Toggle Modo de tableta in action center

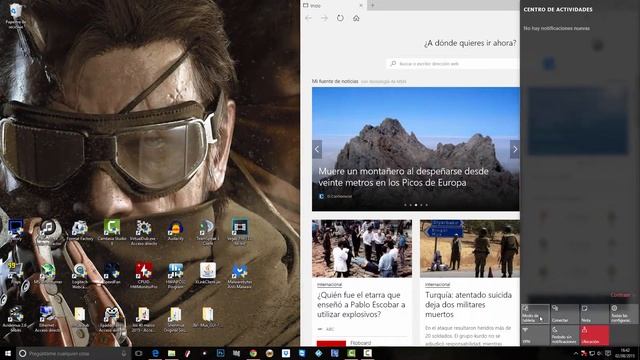535,314
